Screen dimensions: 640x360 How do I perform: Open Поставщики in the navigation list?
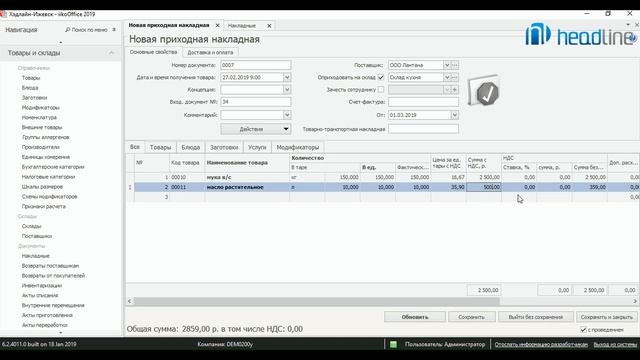(37, 236)
